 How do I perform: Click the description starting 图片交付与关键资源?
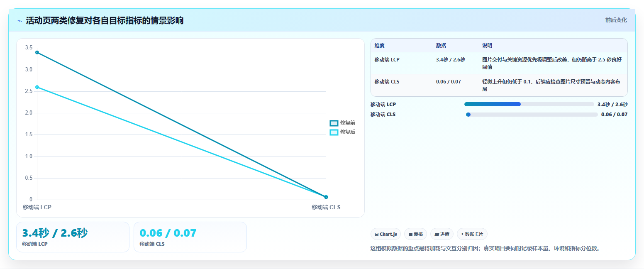coord(552,64)
